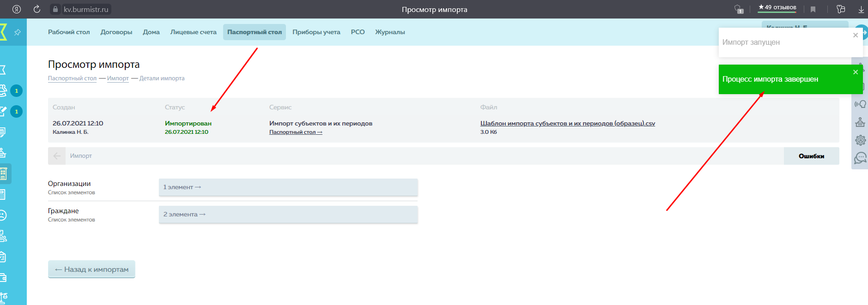This screenshot has height=305, width=868.
Task: Click the 49 отзывов reviews badge
Action: (777, 8)
